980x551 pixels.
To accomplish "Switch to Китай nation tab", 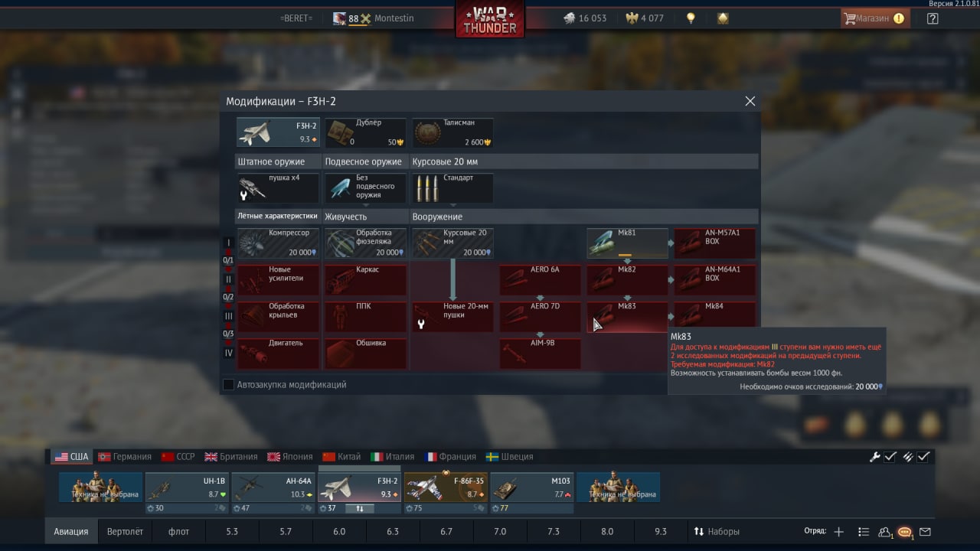I will (341, 457).
